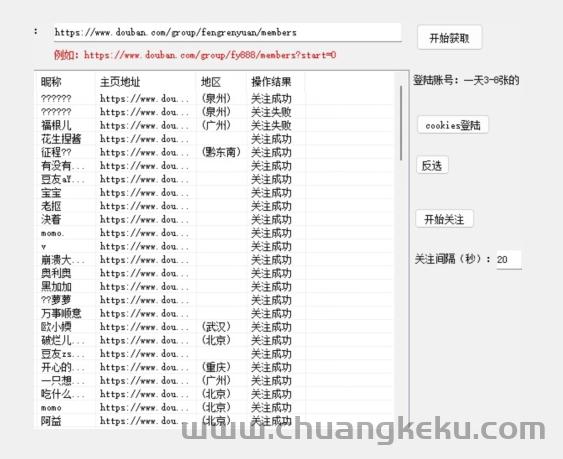Image resolution: width=563 pixels, height=459 pixels.
Task: Focus the douban group URL input field
Action: click(227, 33)
